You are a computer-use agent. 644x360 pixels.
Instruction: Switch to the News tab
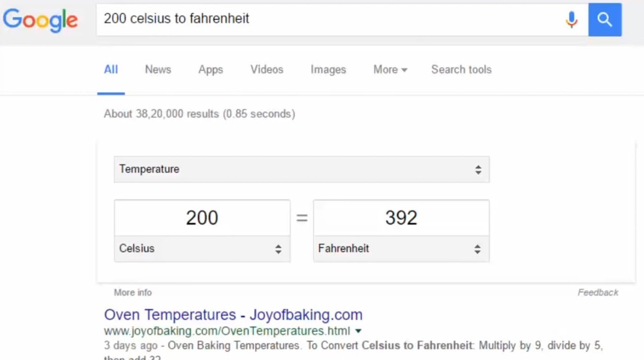click(x=158, y=70)
